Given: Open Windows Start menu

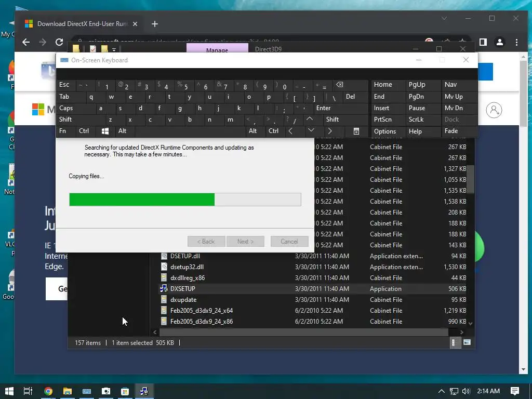Looking at the screenshot, I should [9, 391].
